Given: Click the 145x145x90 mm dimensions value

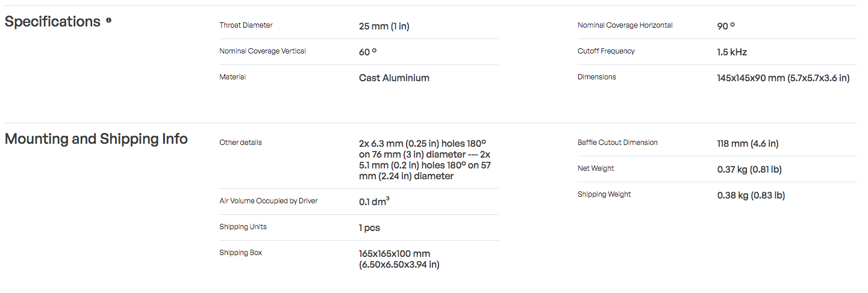Looking at the screenshot, I should pos(784,78).
